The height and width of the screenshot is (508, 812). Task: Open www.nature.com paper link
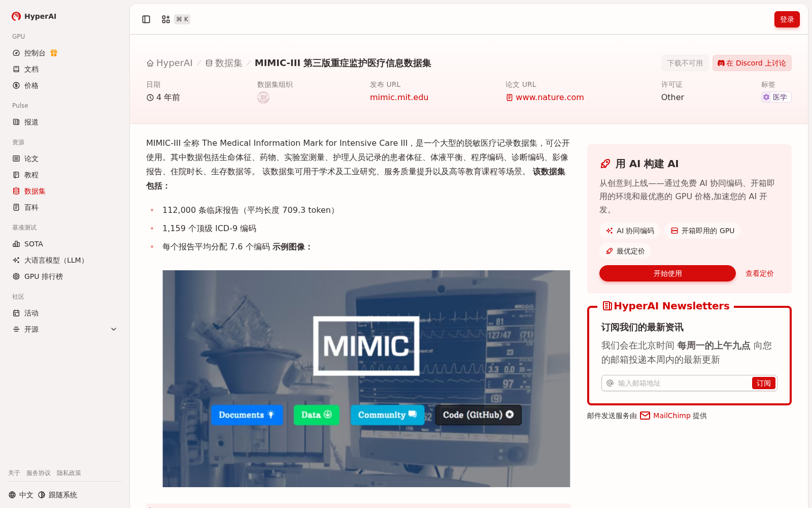550,98
